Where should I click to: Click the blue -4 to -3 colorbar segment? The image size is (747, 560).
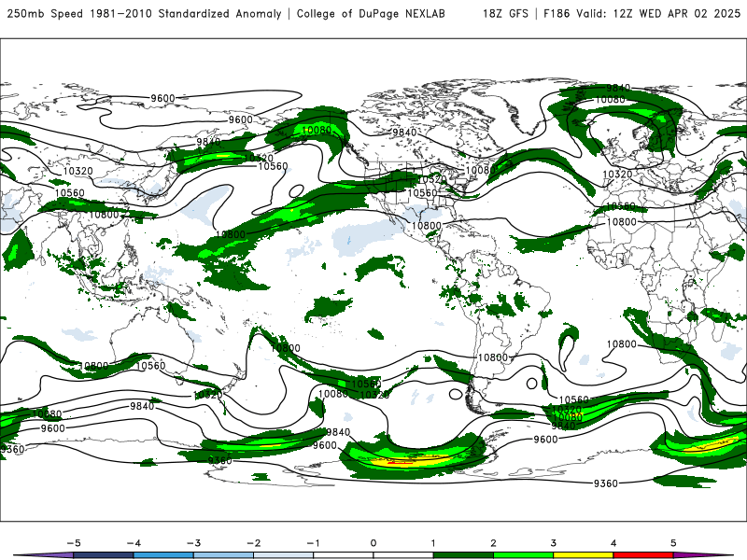(x=163, y=555)
